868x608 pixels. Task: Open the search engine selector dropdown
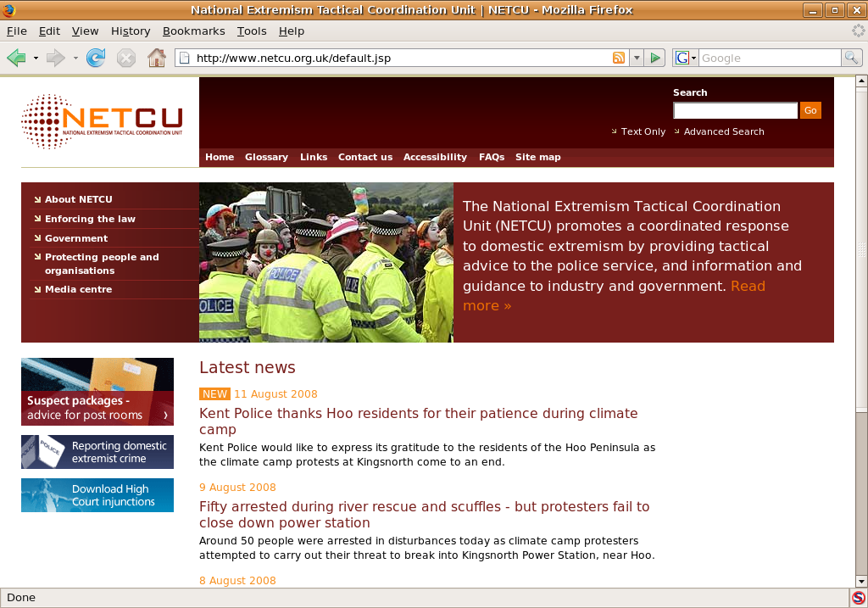pyautogui.click(x=685, y=58)
